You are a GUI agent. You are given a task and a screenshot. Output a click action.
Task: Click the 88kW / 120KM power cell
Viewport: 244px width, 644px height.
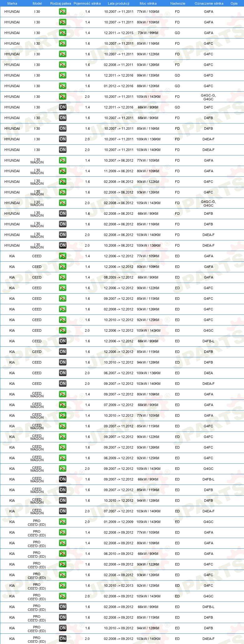148,86
